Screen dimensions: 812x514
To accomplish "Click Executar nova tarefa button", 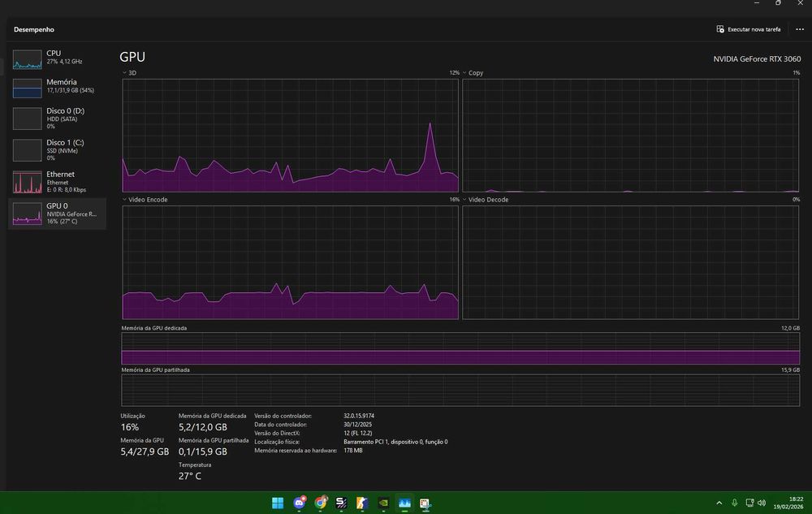I will pyautogui.click(x=749, y=29).
